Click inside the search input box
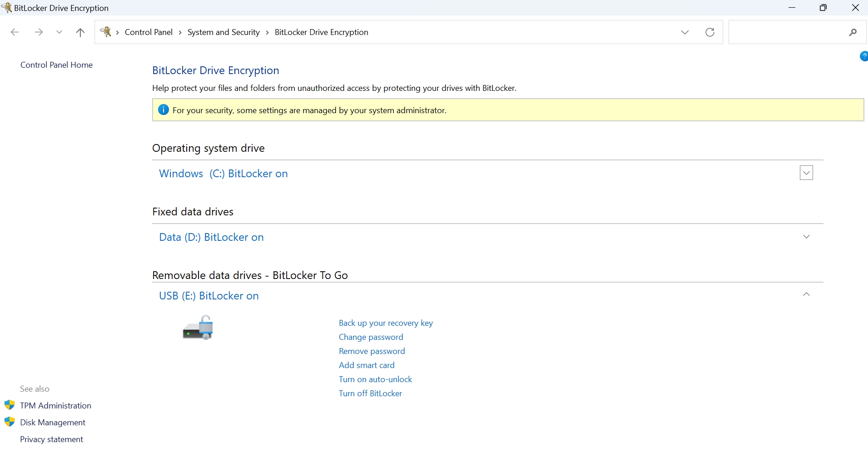The image size is (868, 458). pyautogui.click(x=786, y=32)
